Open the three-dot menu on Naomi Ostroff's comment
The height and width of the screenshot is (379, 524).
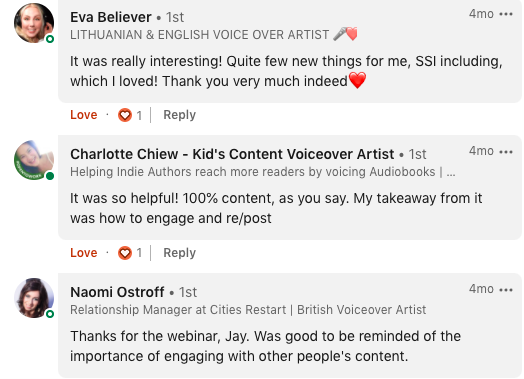pyautogui.click(x=506, y=290)
